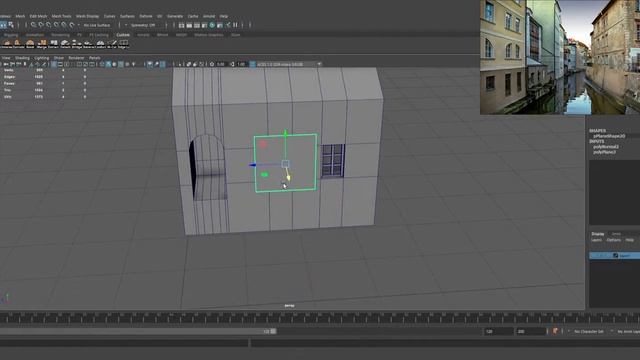Click the range slider end handle

[273, 331]
